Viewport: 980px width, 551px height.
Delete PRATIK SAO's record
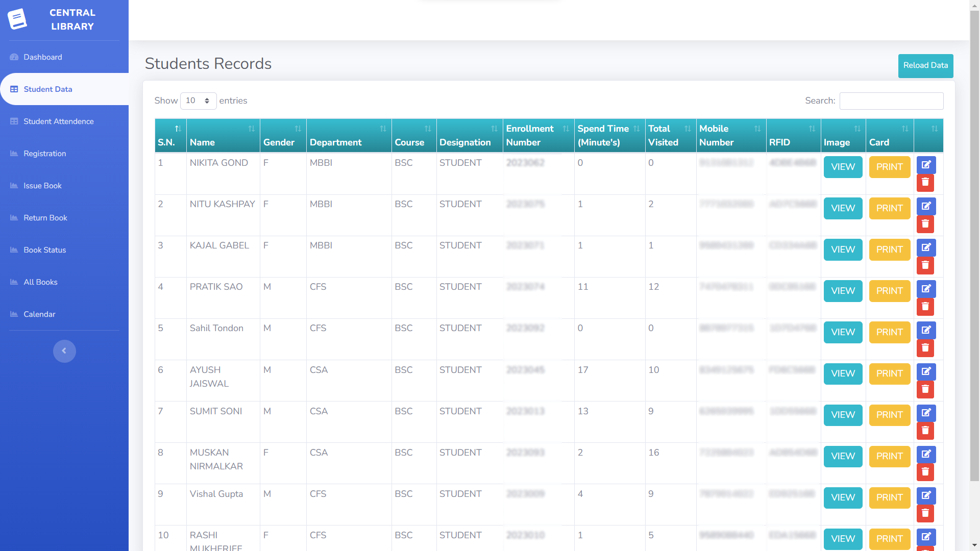(x=925, y=307)
